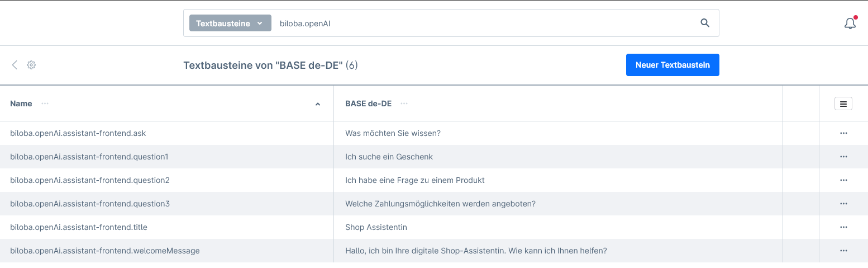Open the column list settings menu
The image size is (868, 268).
coord(843,104)
